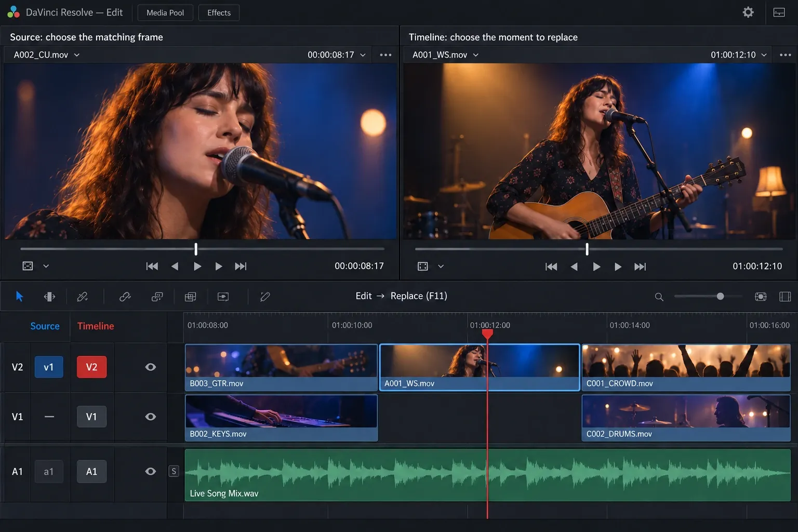Click the Replace (F11) edit command
The image size is (798, 532).
[419, 296]
